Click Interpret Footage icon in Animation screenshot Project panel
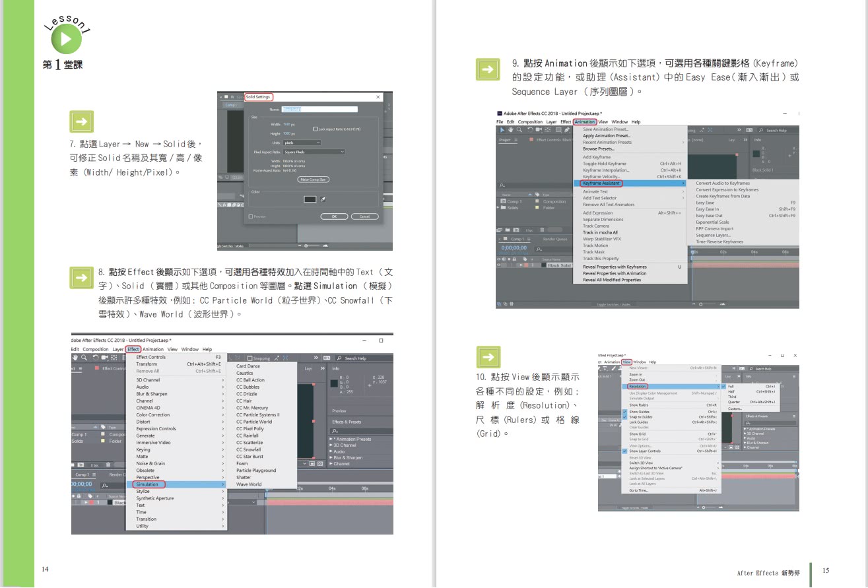 click(x=499, y=230)
